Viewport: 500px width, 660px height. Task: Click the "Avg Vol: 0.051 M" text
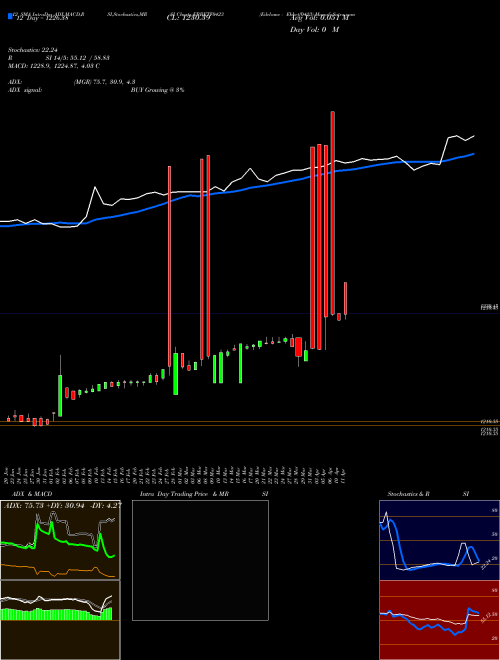coord(319,18)
